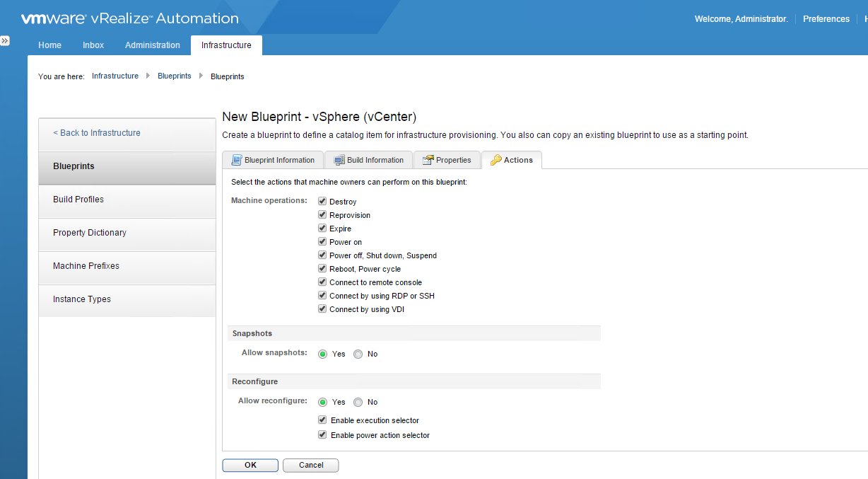Toggle Enable power action selector checkbox
The height and width of the screenshot is (479, 868).
[x=322, y=435]
